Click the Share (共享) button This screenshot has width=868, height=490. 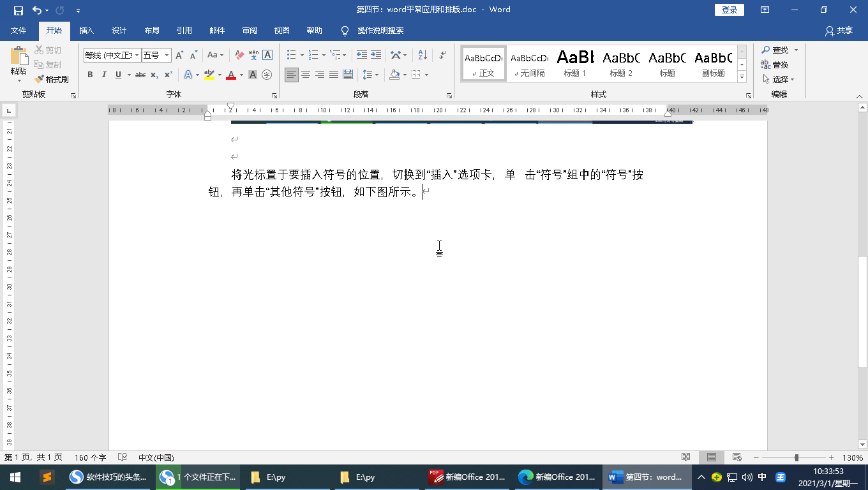839,31
